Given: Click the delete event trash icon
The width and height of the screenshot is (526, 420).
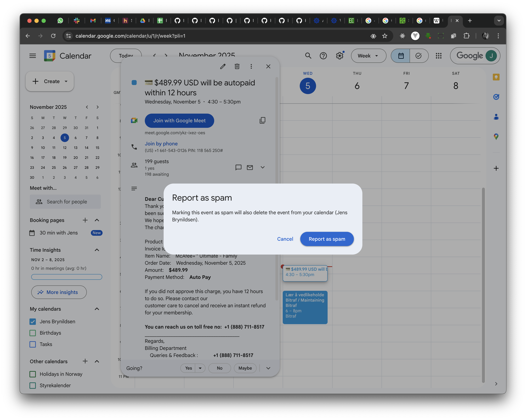Looking at the screenshot, I should pos(237,66).
